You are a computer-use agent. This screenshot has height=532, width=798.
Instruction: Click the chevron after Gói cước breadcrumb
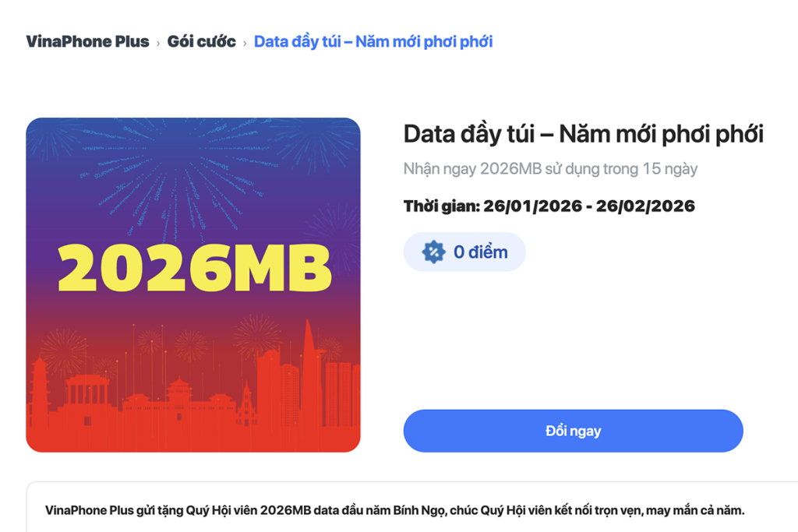click(x=243, y=41)
